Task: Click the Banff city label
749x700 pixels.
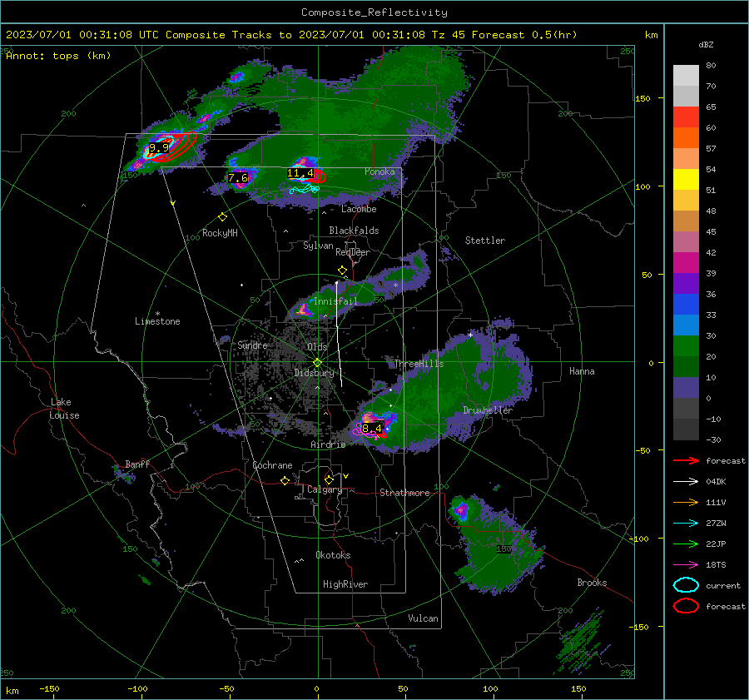Action: pyautogui.click(x=137, y=464)
